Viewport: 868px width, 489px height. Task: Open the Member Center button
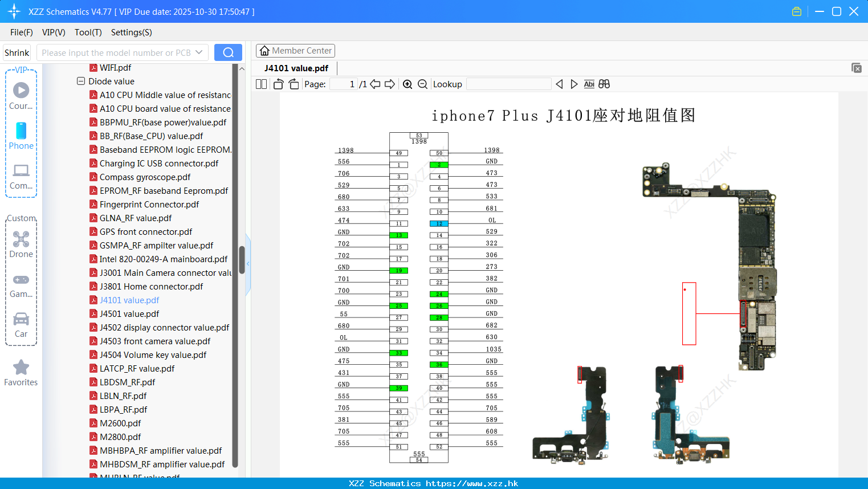295,51
